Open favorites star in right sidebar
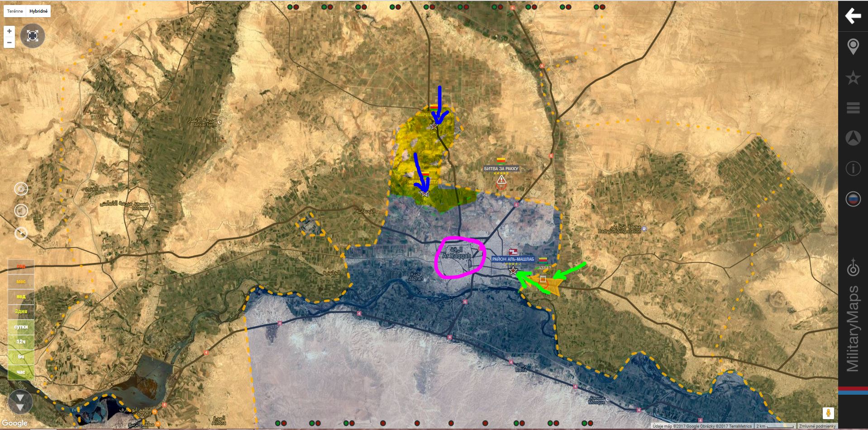This screenshot has height=430, width=868. pos(853,78)
